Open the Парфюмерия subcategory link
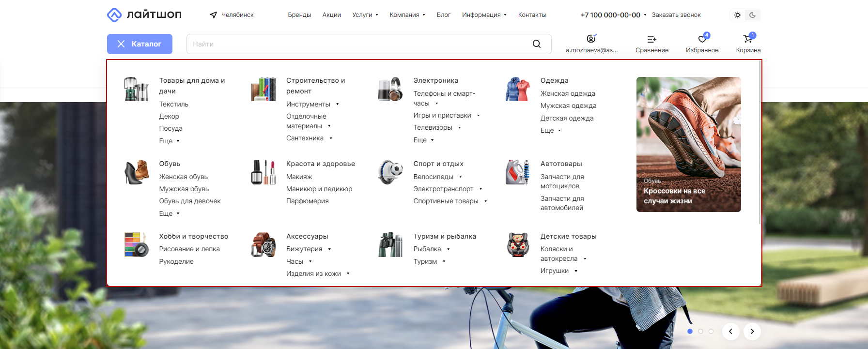868x349 pixels. pyautogui.click(x=308, y=201)
